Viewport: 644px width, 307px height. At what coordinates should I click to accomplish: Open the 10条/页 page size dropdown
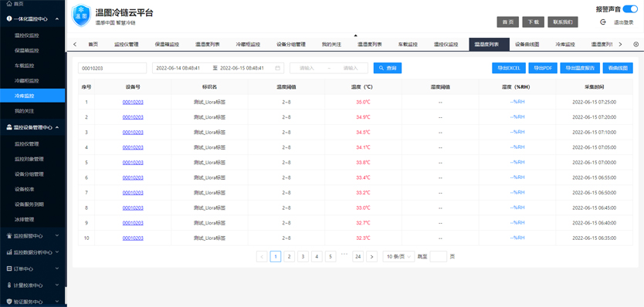coord(398,257)
